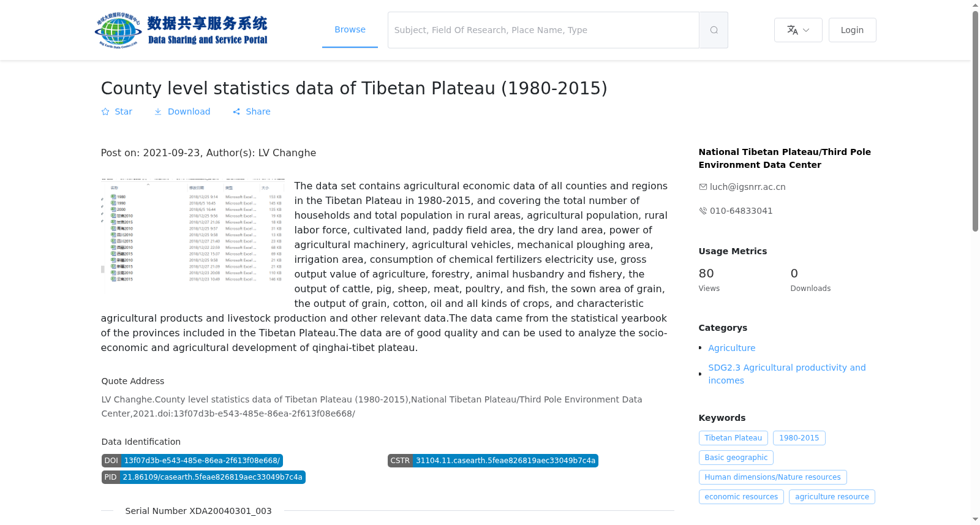Click the 80 Views metric
980x525 pixels.
[709, 279]
